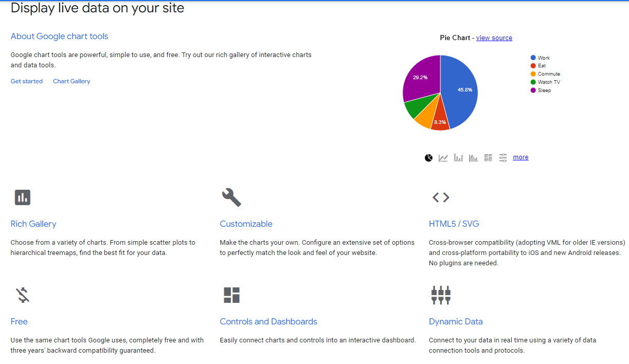The width and height of the screenshot is (629, 364).
Task: Open the Chart Gallery link
Action: [71, 81]
